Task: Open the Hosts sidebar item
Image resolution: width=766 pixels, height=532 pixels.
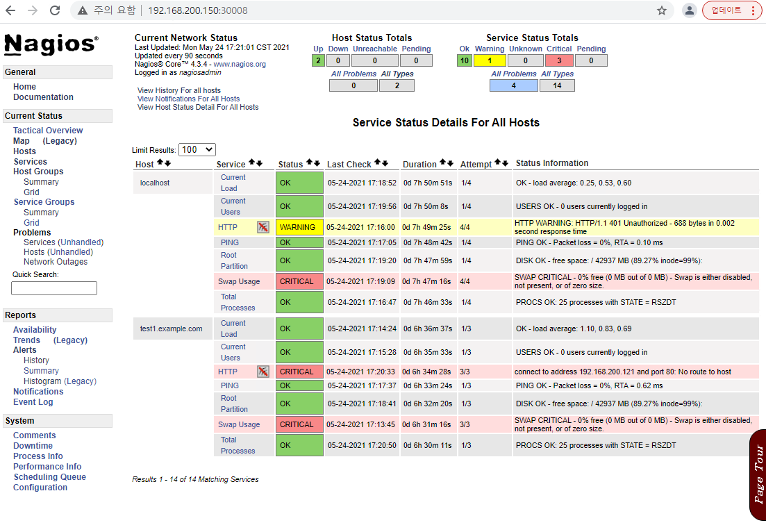Action: [x=24, y=151]
